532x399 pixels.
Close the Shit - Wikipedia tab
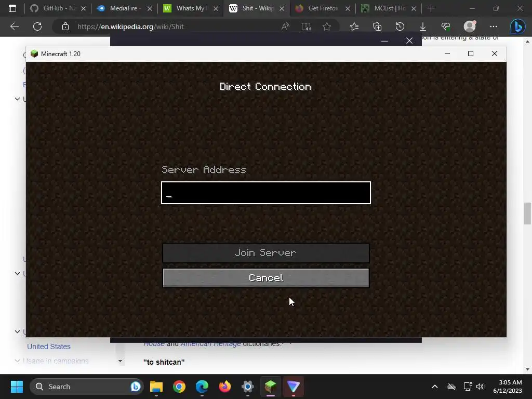pyautogui.click(x=282, y=8)
